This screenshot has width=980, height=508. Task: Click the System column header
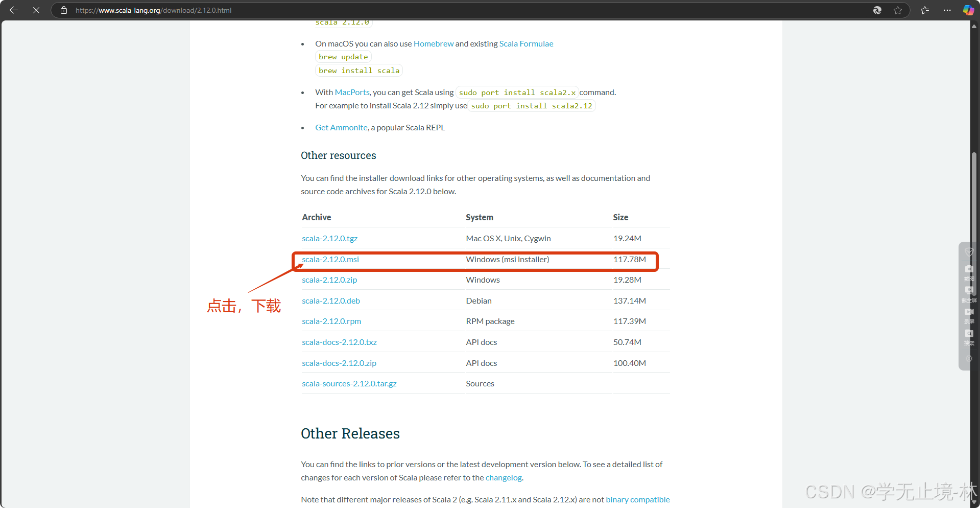(480, 217)
